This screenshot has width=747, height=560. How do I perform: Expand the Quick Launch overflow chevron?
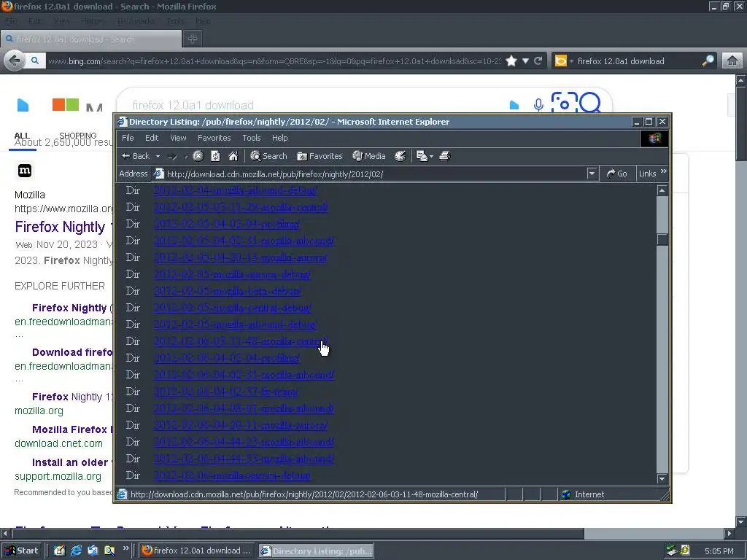pyautogui.click(x=125, y=548)
